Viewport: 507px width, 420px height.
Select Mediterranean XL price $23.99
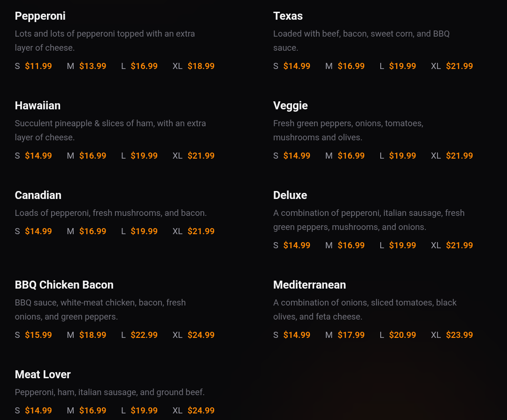pos(459,335)
